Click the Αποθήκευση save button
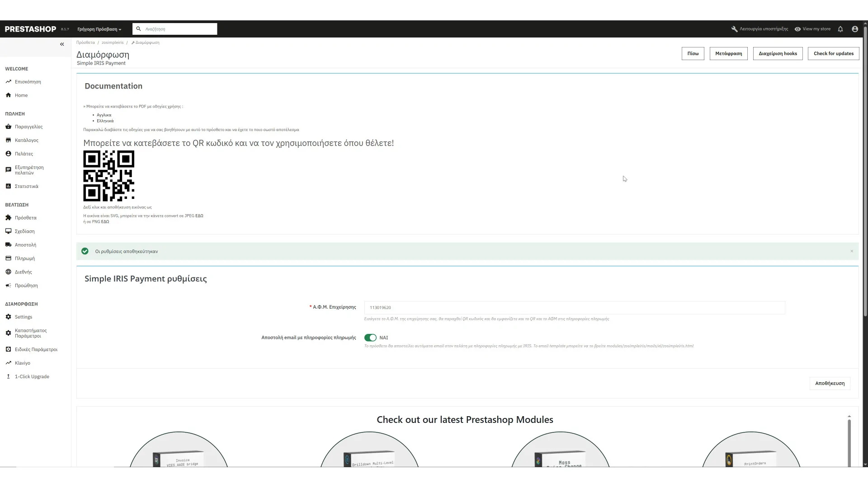The width and height of the screenshot is (868, 488). (x=829, y=383)
